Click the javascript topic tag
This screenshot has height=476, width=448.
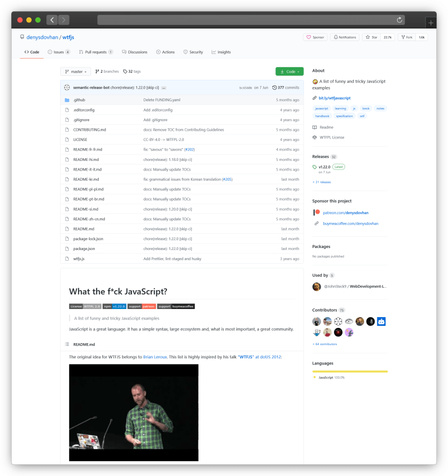pyautogui.click(x=321, y=108)
